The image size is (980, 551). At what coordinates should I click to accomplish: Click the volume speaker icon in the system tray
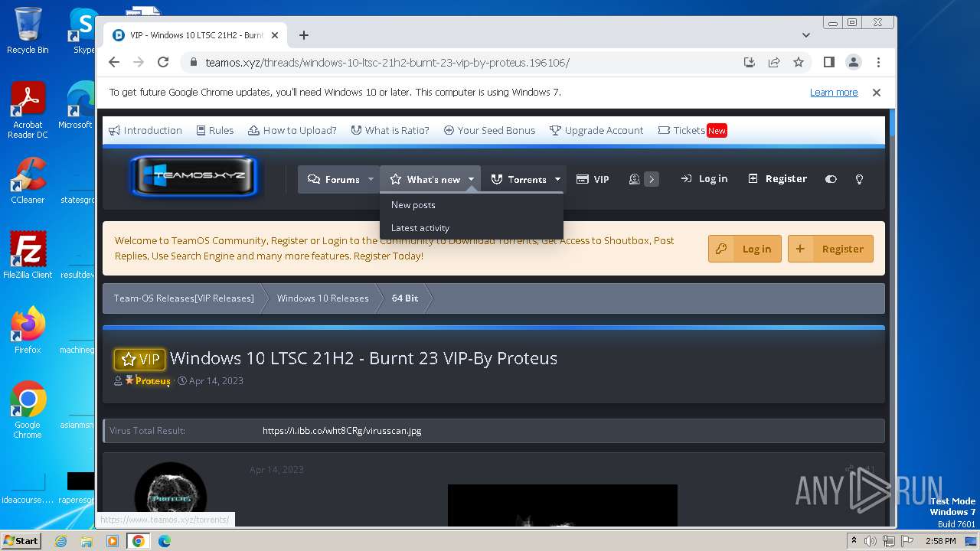coord(871,541)
